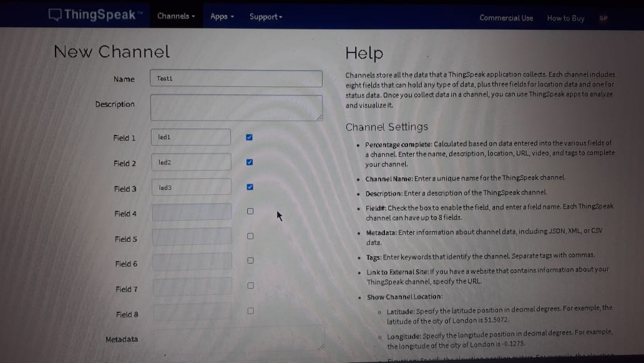This screenshot has width=644, height=363.
Task: Click inside the Metadata text area
Action: [238, 339]
